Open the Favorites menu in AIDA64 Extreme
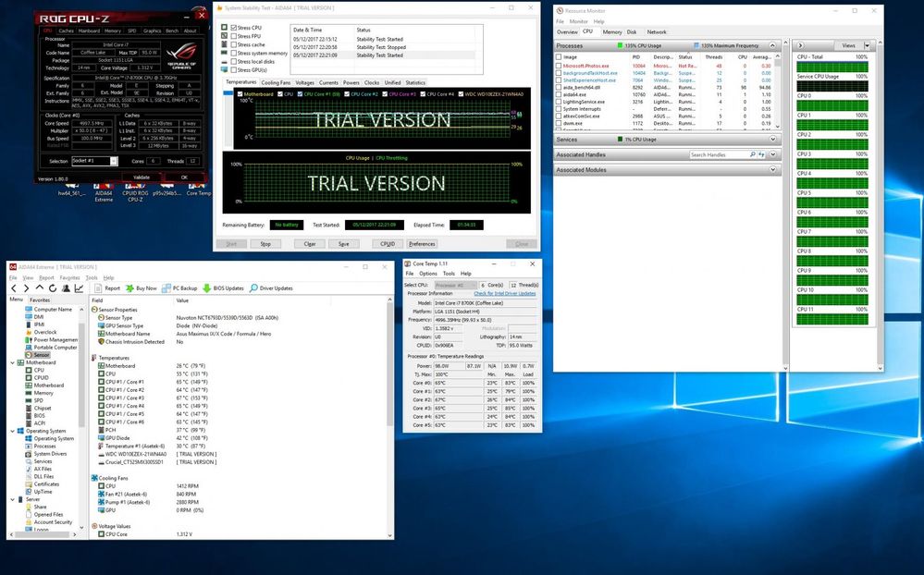924x575 pixels. [x=69, y=277]
